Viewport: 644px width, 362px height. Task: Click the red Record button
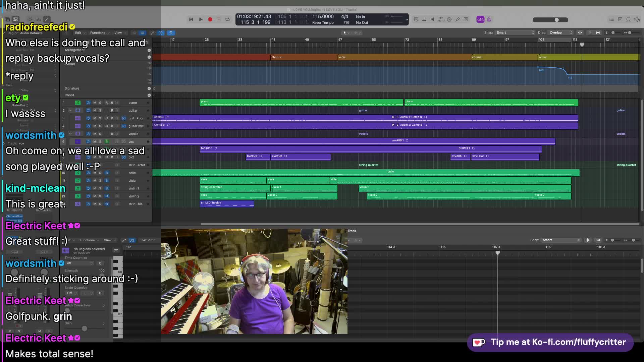coord(210,19)
